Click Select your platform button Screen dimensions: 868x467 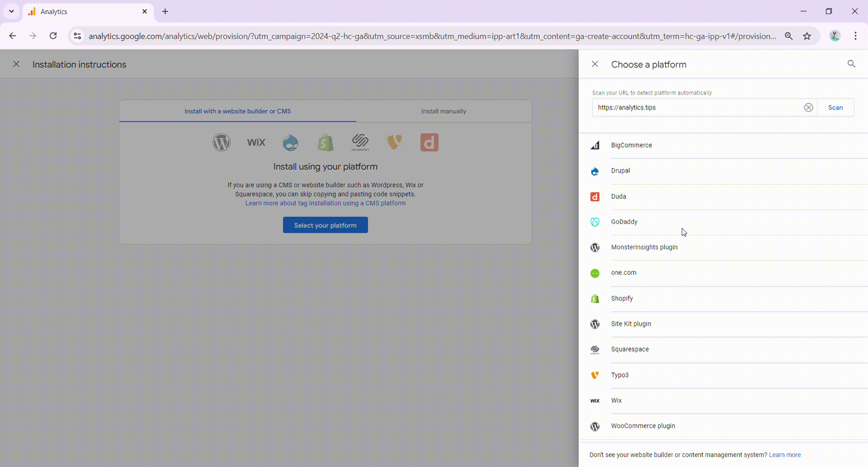pyautogui.click(x=325, y=225)
